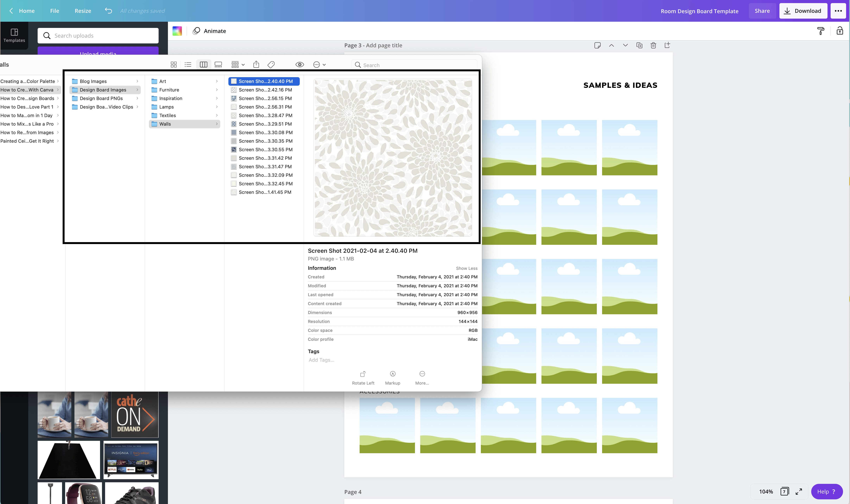Viewport: 850px width, 504px height.
Task: Click the Finder share icon
Action: (256, 65)
